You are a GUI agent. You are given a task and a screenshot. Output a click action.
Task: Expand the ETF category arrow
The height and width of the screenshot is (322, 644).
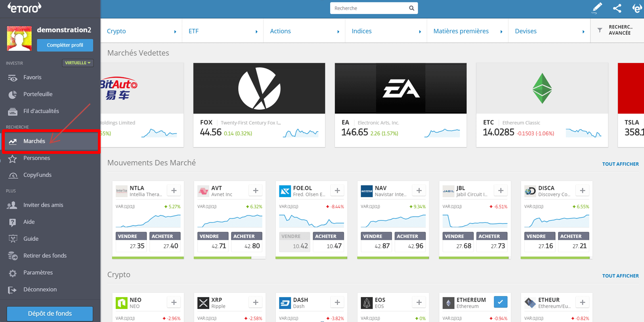[x=256, y=32]
